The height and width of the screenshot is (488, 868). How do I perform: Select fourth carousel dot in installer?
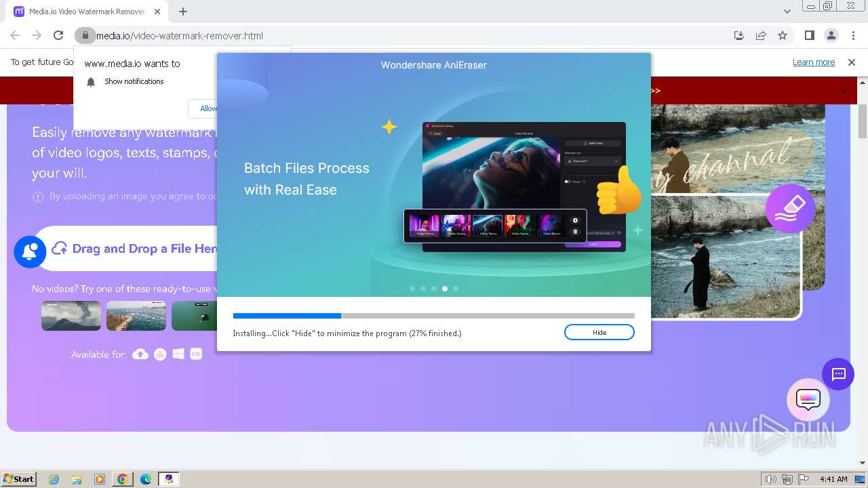[445, 289]
